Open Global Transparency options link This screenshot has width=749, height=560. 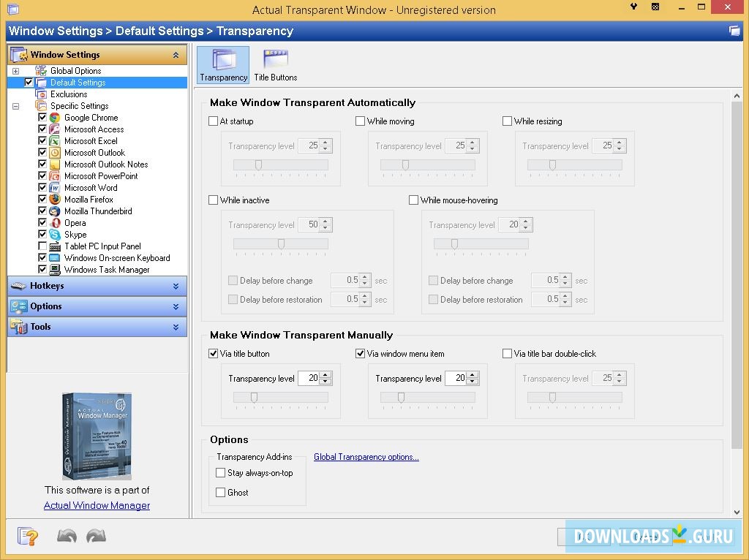(366, 457)
